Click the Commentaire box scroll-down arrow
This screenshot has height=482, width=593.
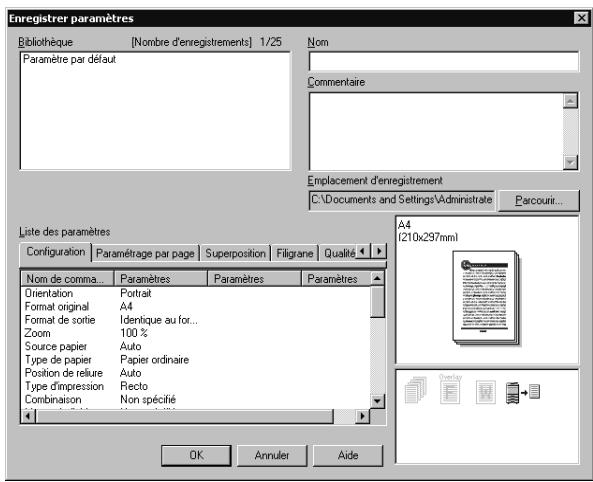pos(570,162)
